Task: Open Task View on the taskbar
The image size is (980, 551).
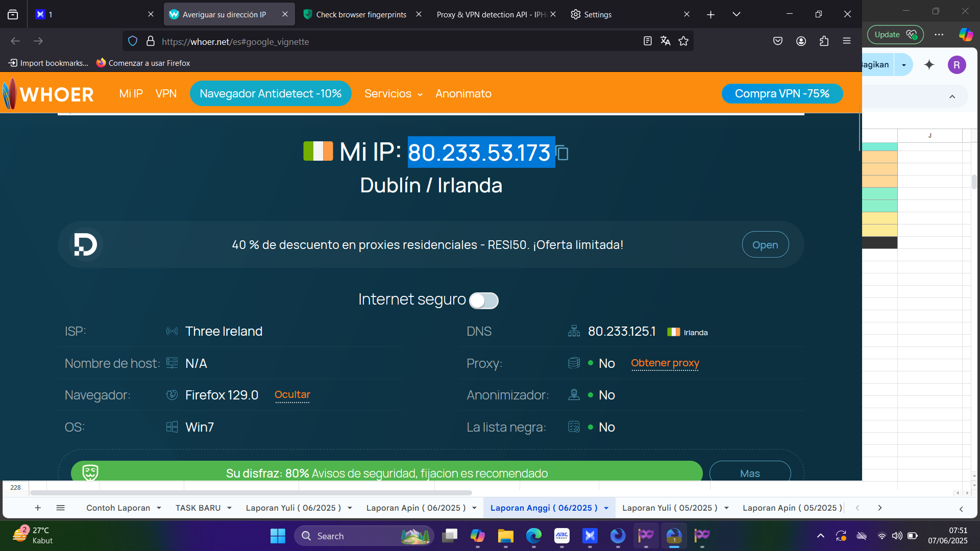Action: (x=450, y=536)
